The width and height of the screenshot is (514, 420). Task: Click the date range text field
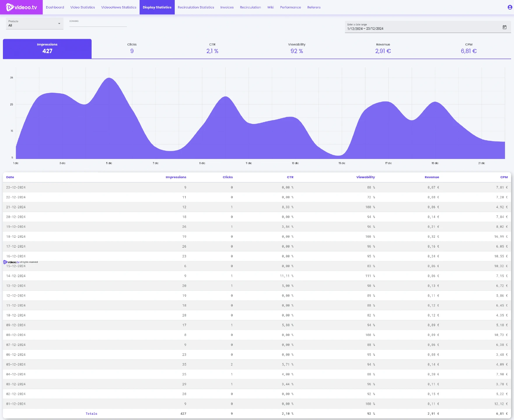[x=420, y=29]
